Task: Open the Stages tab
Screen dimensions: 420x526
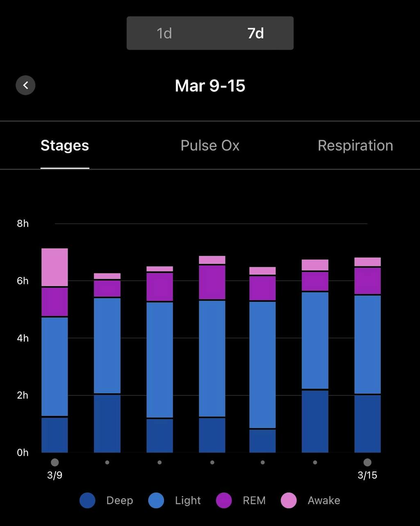Action: click(x=65, y=145)
